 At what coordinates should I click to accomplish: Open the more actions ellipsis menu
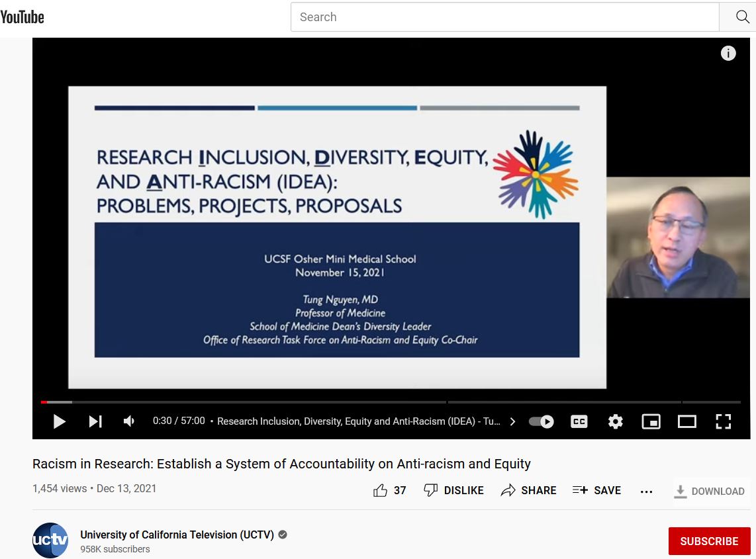click(646, 492)
